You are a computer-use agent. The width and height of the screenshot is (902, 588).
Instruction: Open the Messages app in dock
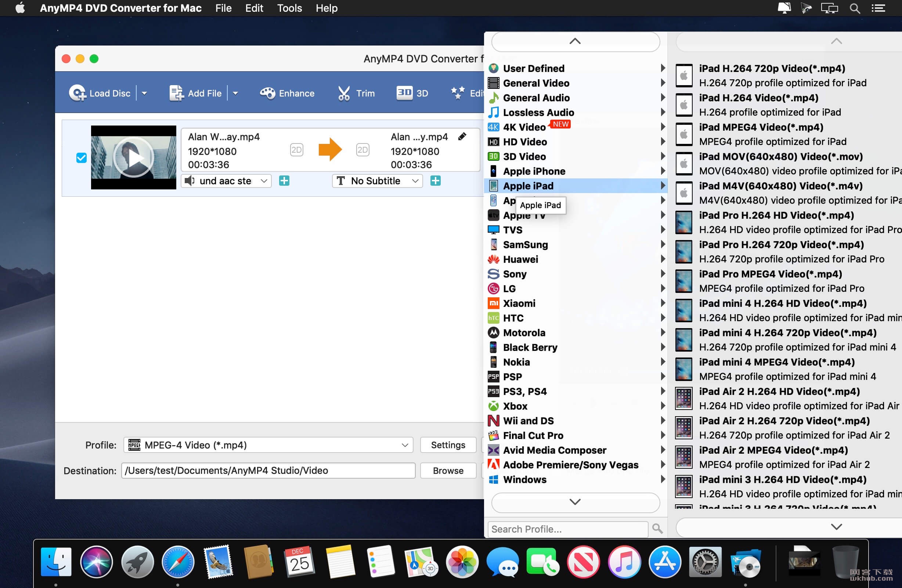502,562
